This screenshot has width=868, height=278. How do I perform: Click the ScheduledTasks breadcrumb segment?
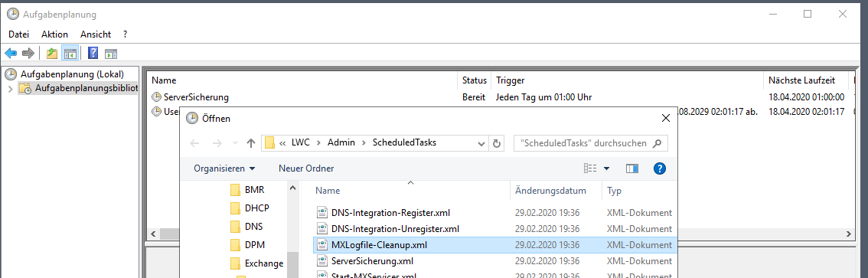click(x=404, y=142)
